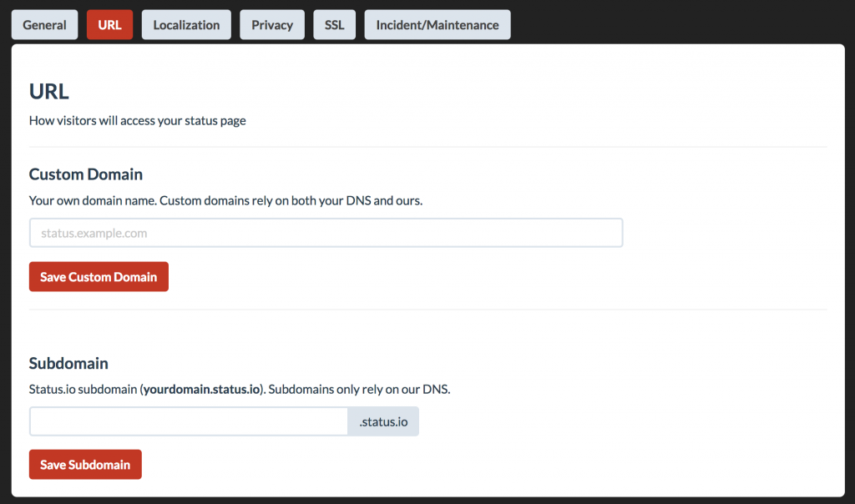The width and height of the screenshot is (855, 504).
Task: Click inside the subdomain text field
Action: 188,421
